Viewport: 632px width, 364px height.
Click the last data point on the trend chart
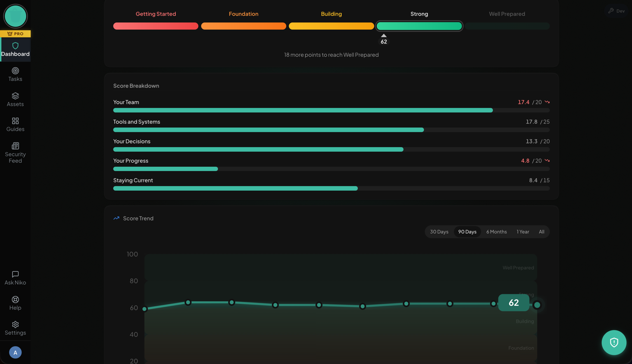point(537,305)
